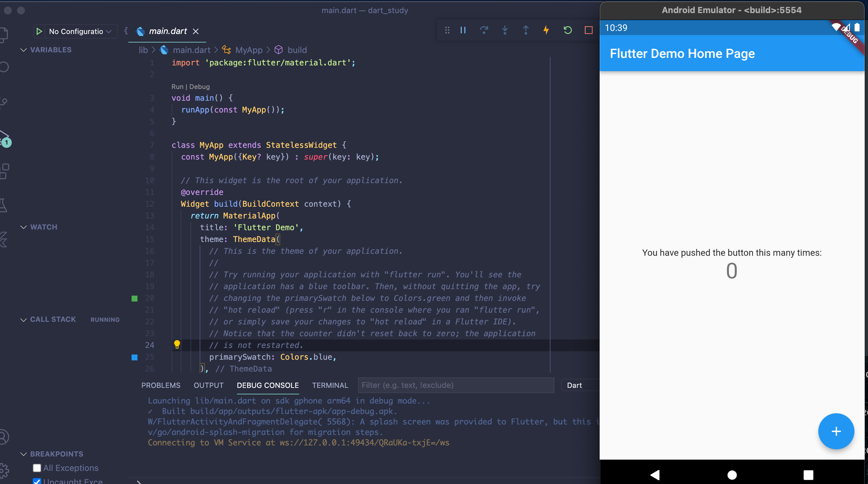The height and width of the screenshot is (484, 868).
Task: Open the Dart debug session dropdown
Action: (580, 385)
